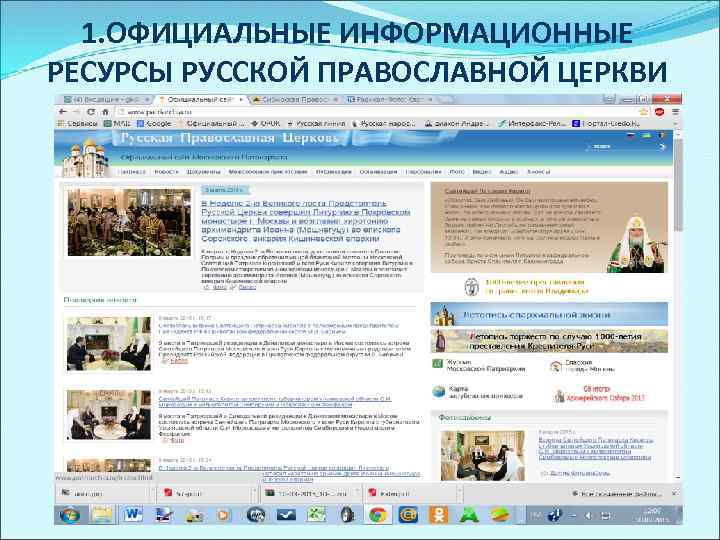720x540 pixels.
Task: Close the Chrome downloads bar
Action: click(674, 494)
